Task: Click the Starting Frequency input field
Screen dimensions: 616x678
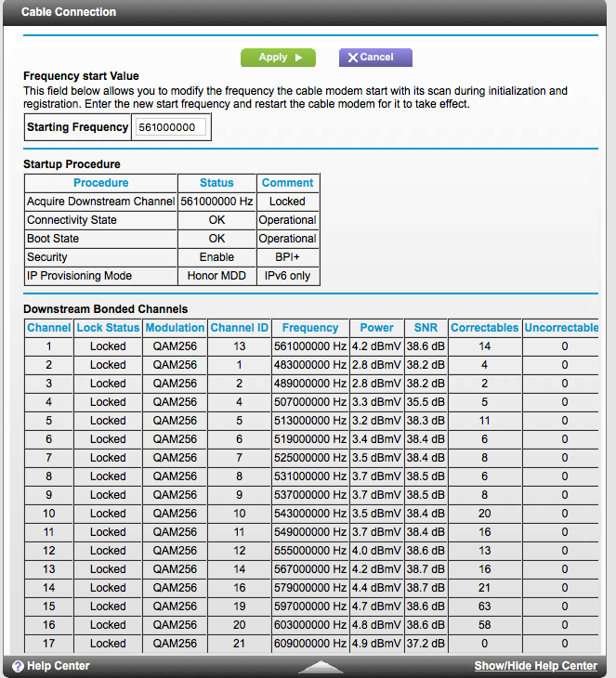Action: point(171,127)
